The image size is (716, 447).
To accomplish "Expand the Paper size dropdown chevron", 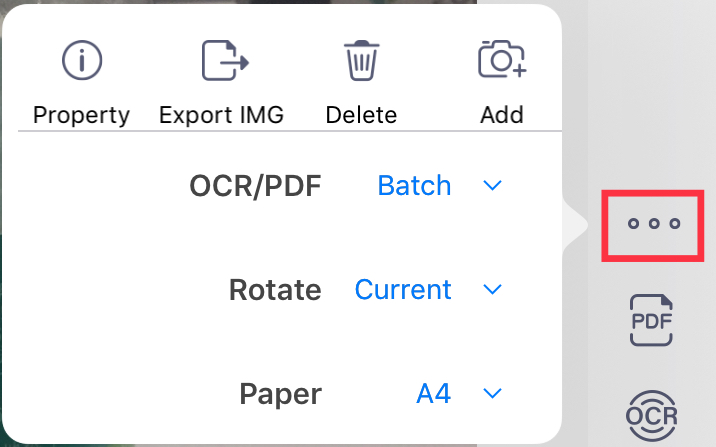I will click(491, 394).
